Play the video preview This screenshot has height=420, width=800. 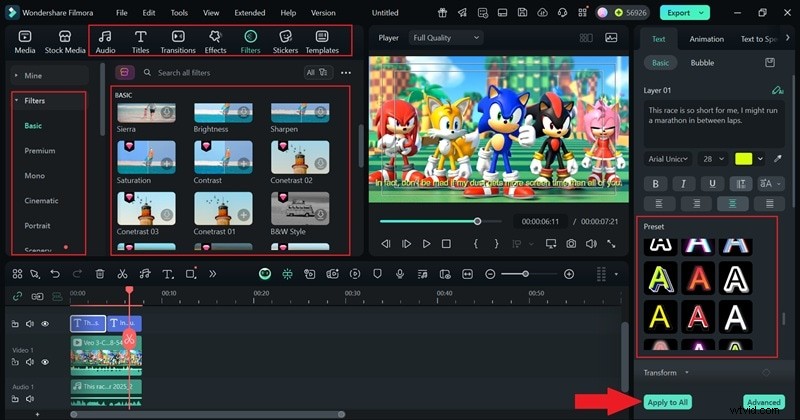(x=427, y=244)
